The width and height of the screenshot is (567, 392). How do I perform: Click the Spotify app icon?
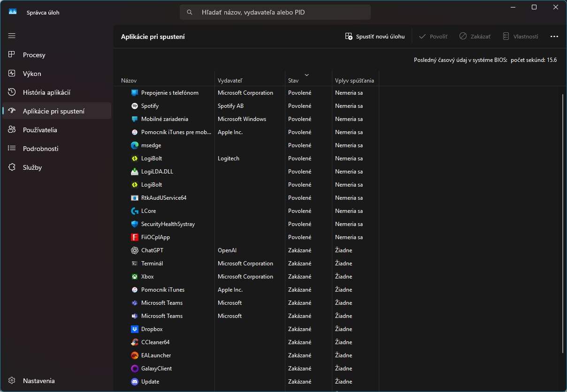point(135,106)
